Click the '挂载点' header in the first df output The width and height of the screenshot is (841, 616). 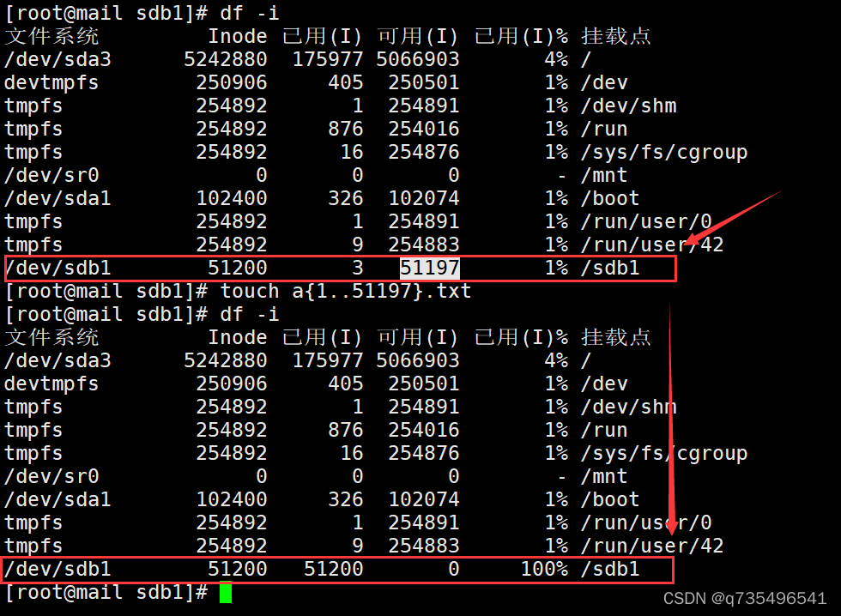(x=616, y=36)
